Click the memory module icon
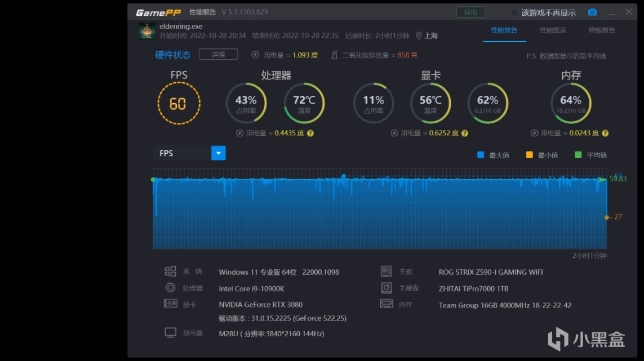644x361 pixels. (386, 304)
